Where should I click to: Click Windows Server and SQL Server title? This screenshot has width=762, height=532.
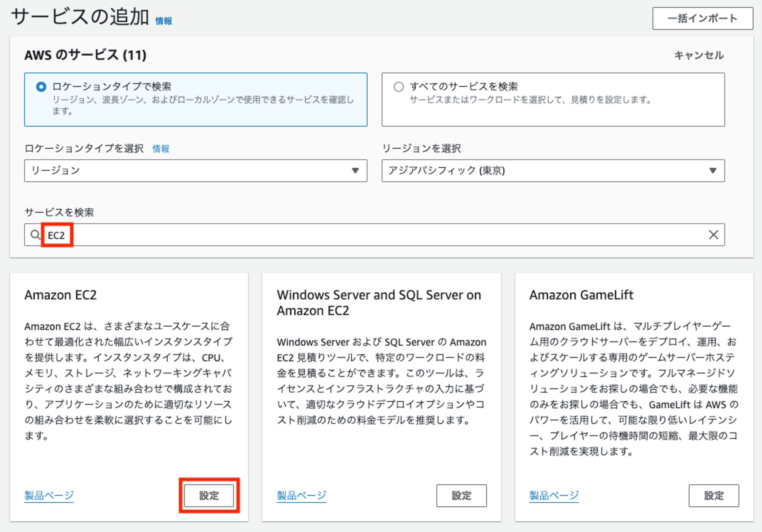pos(379,303)
